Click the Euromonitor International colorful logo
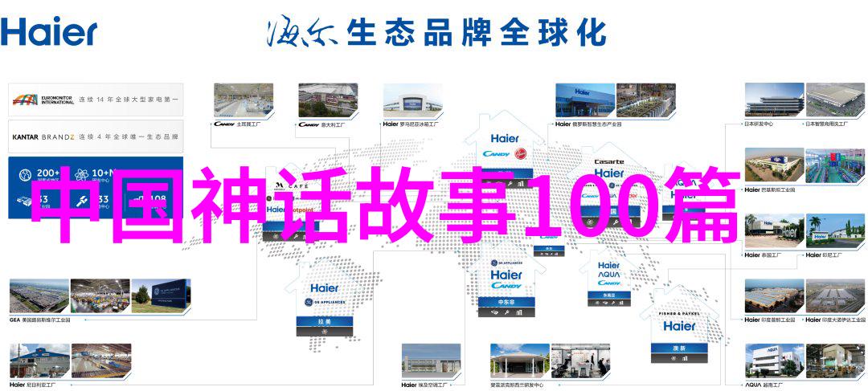Image resolution: width=868 pixels, height=391 pixels. point(26,100)
